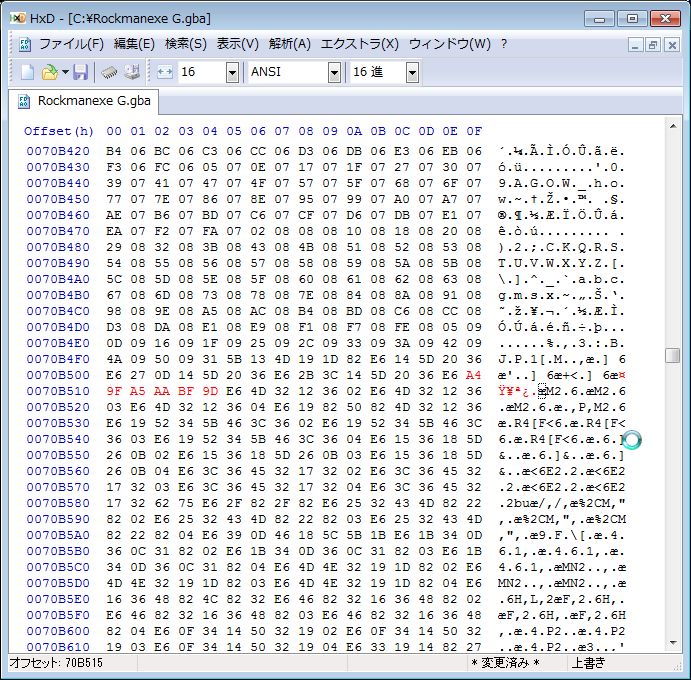Viewport: 691px width, 680px height.
Task: Click the file icon on the Rockmanexe G.gba tab
Action: (24, 101)
